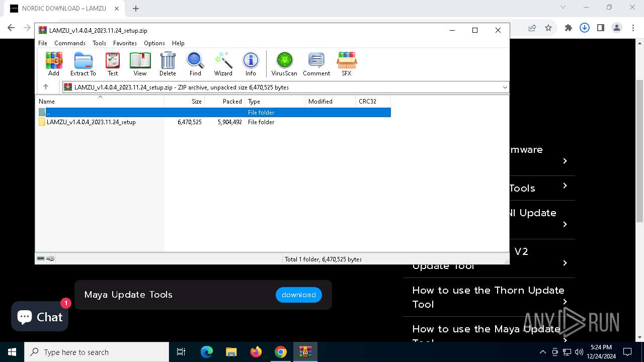
Task: Click the Extract To toolbar icon
Action: tap(83, 64)
